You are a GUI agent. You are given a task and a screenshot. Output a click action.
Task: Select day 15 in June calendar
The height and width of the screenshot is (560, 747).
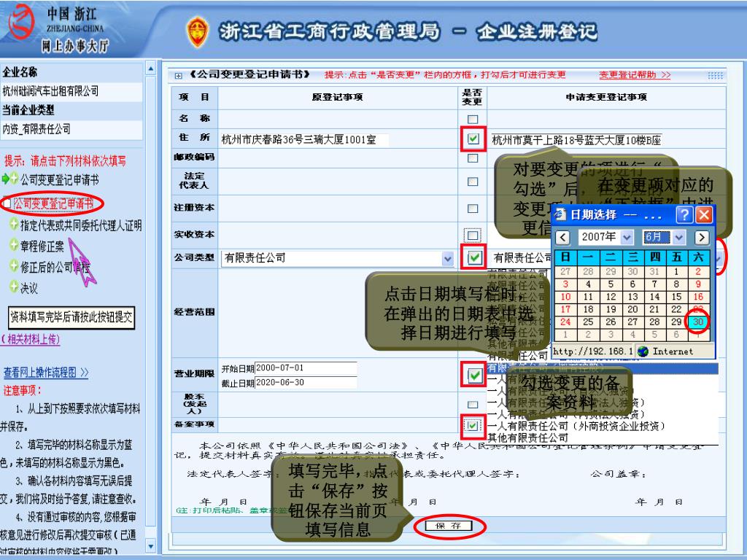pos(676,297)
